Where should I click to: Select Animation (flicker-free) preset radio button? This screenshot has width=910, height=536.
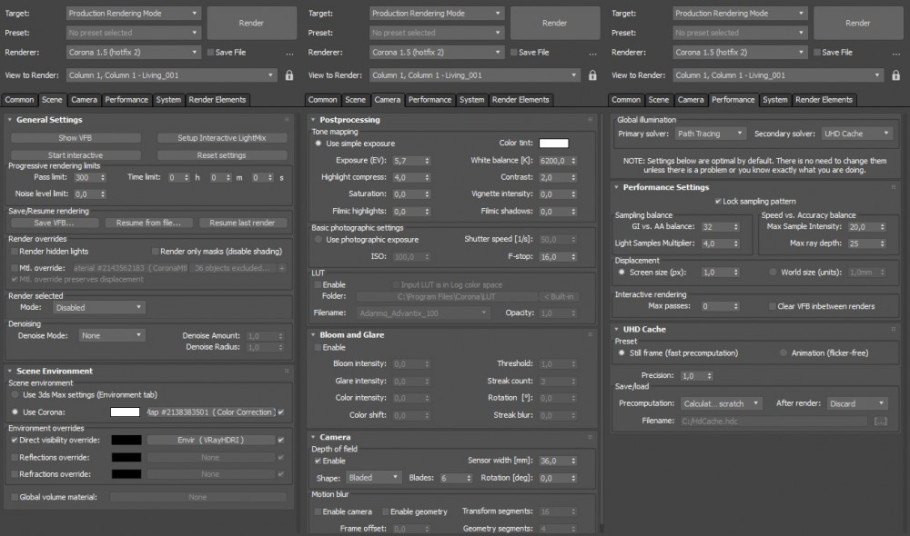click(783, 353)
